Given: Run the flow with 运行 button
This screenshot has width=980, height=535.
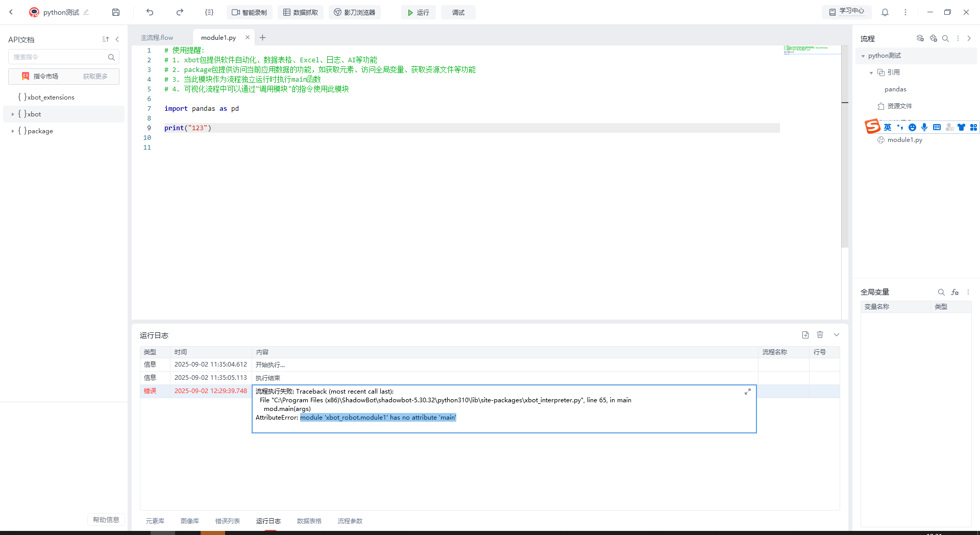Looking at the screenshot, I should click(x=419, y=12).
